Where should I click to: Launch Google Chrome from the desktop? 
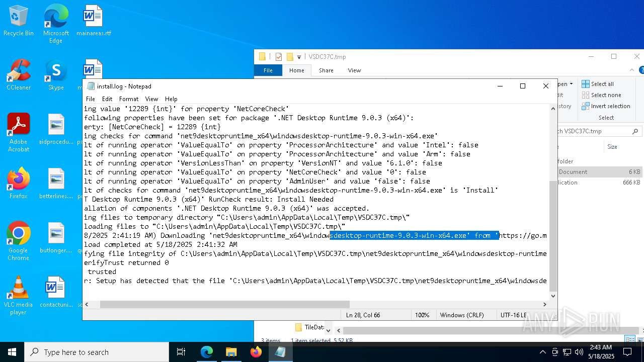coord(19,241)
